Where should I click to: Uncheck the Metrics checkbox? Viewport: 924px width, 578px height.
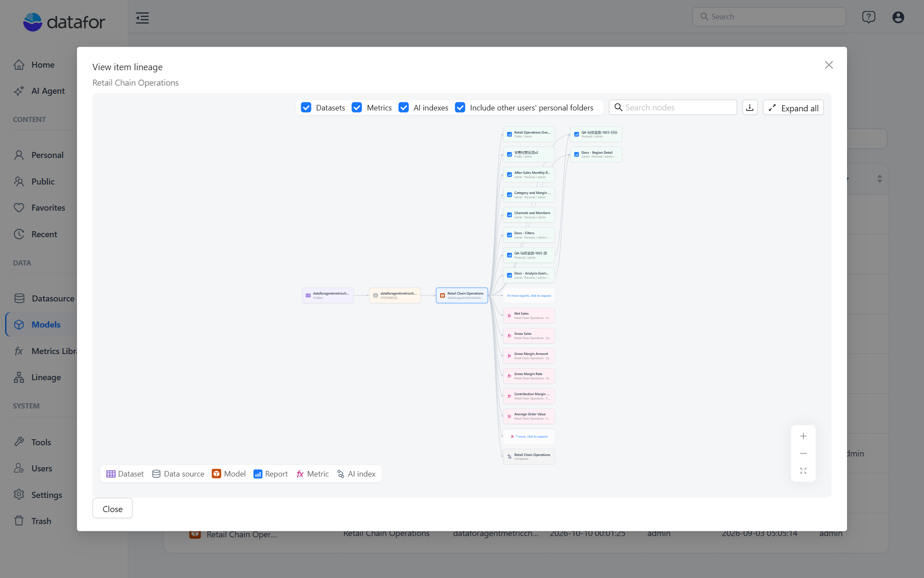357,107
